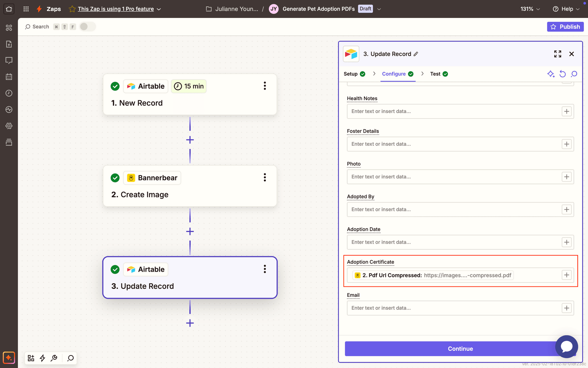
Task: Refresh fields using the circular arrow icon
Action: click(x=563, y=74)
